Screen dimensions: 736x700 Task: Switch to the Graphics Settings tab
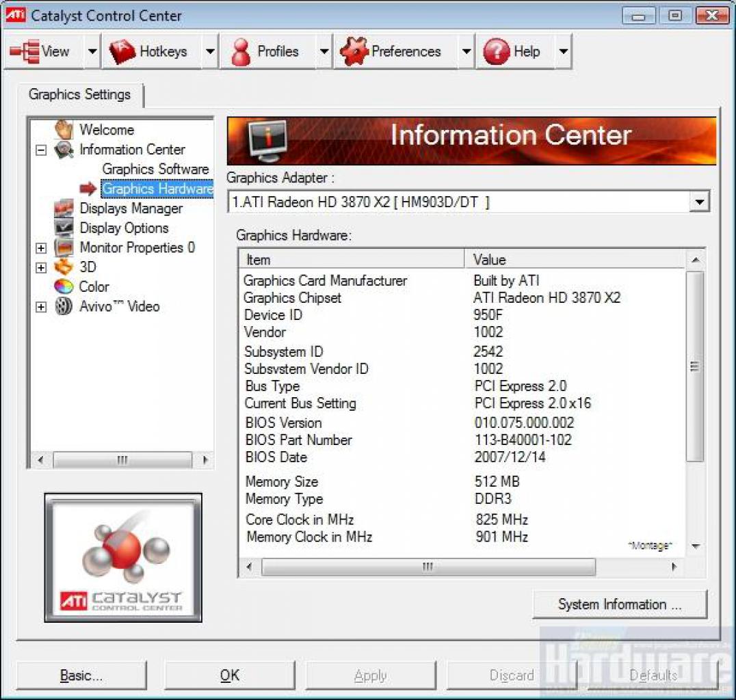[x=80, y=94]
